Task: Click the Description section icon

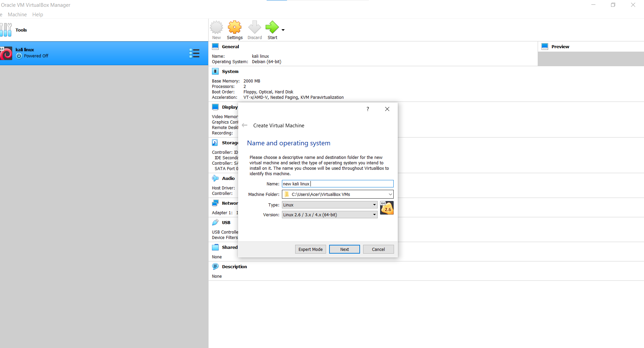Action: click(215, 267)
